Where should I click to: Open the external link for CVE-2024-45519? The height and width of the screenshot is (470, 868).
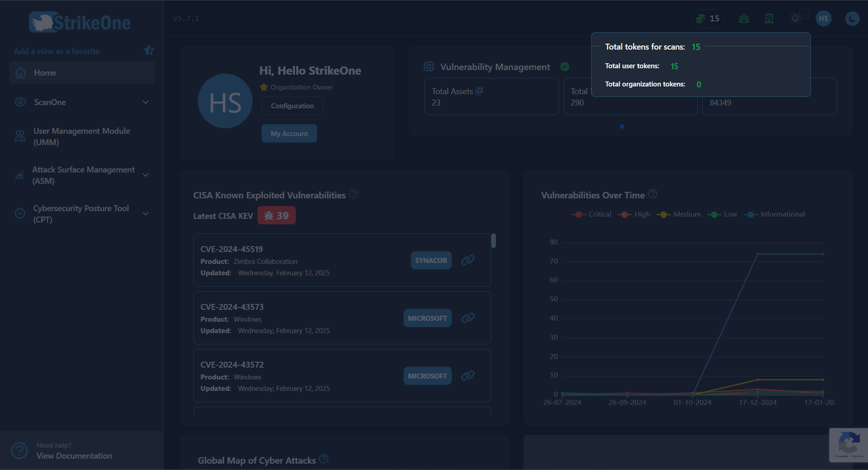(x=468, y=260)
